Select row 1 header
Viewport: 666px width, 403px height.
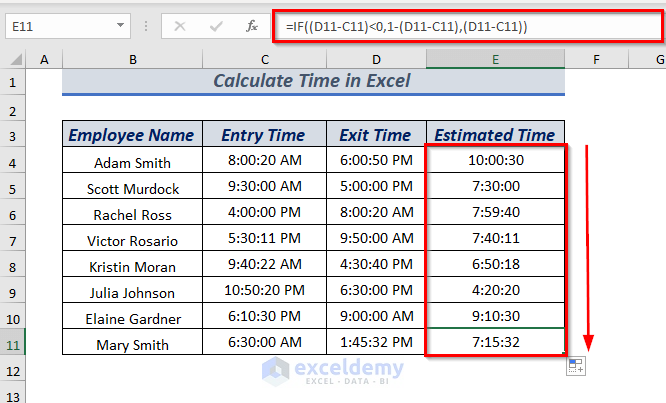(13, 82)
